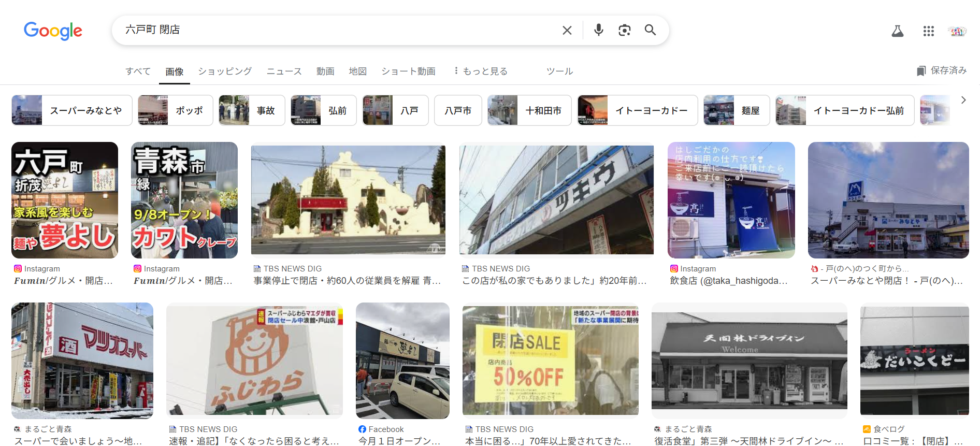The width and height of the screenshot is (980, 446).
Task: Expand the もっと見る menu
Action: pyautogui.click(x=480, y=71)
